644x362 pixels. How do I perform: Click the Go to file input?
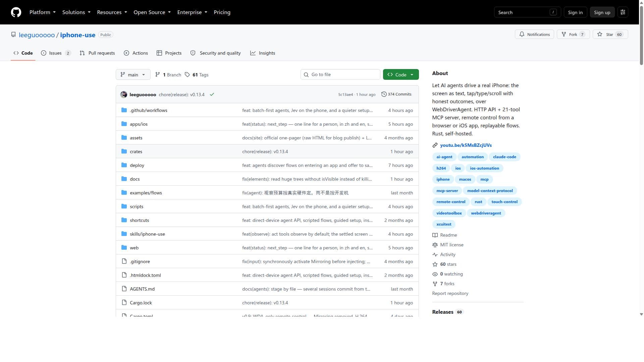[340, 75]
